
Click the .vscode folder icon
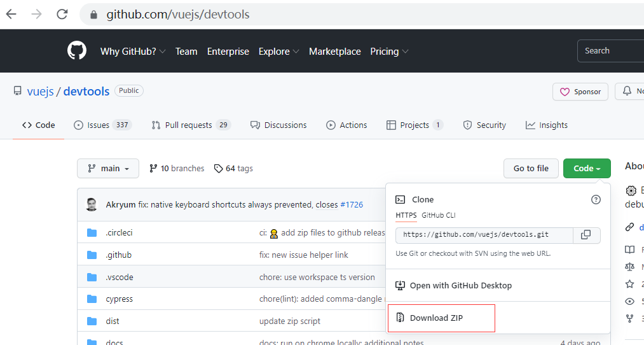coord(92,277)
